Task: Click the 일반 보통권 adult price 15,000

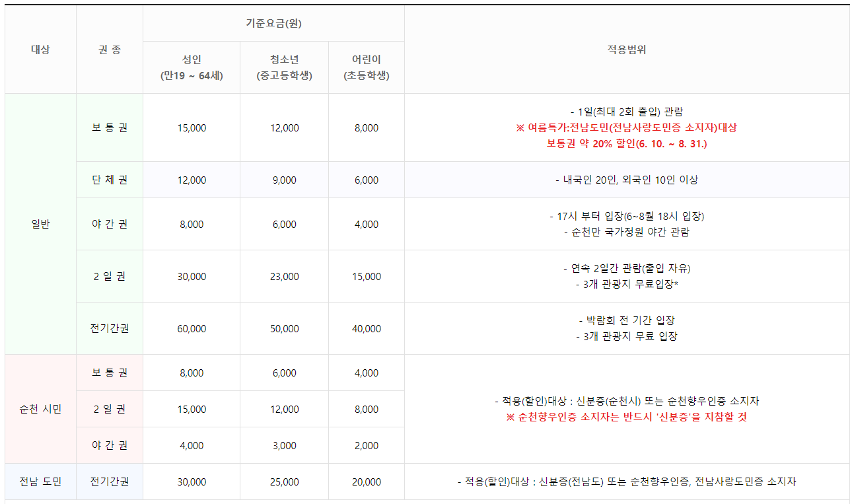Action: (x=192, y=127)
